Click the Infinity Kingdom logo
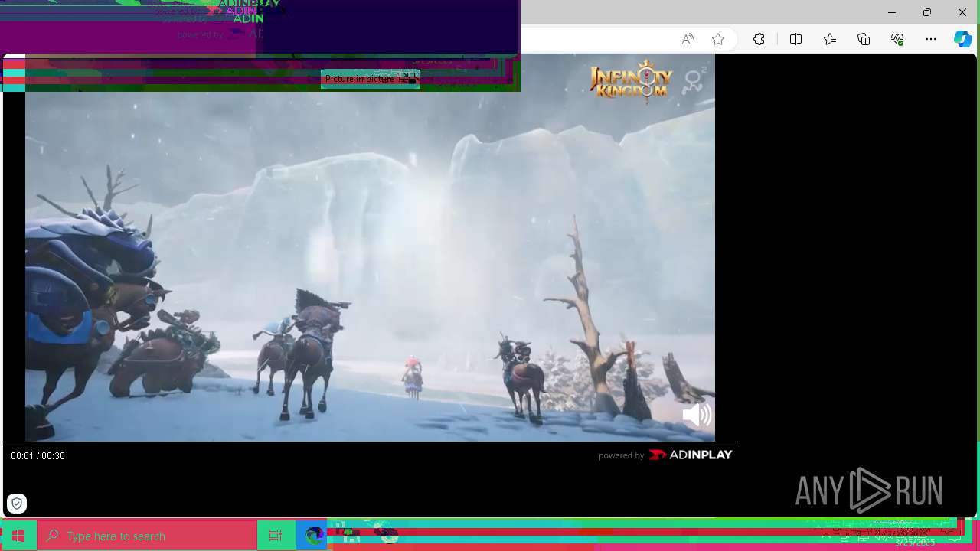This screenshot has height=551, width=980. pos(631,81)
